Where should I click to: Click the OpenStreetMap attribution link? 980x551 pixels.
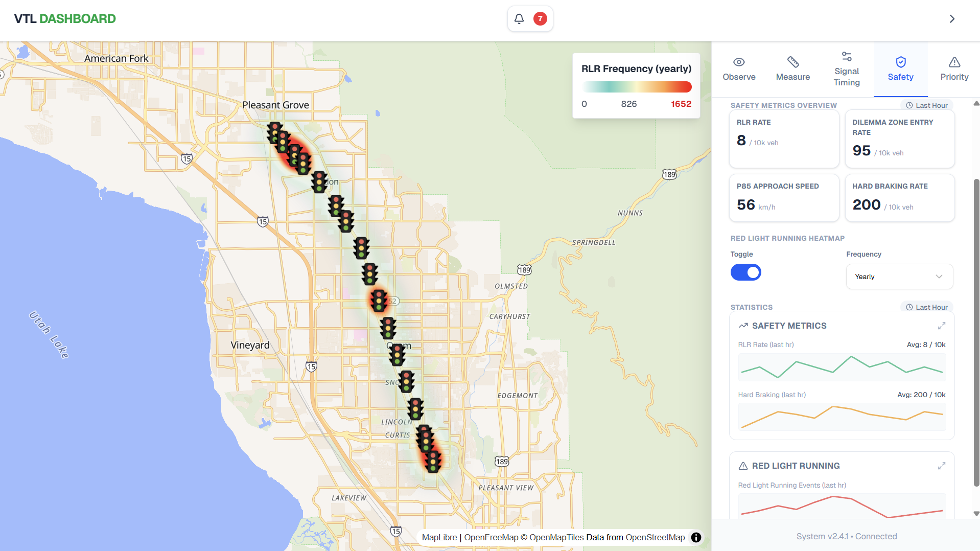click(655, 537)
